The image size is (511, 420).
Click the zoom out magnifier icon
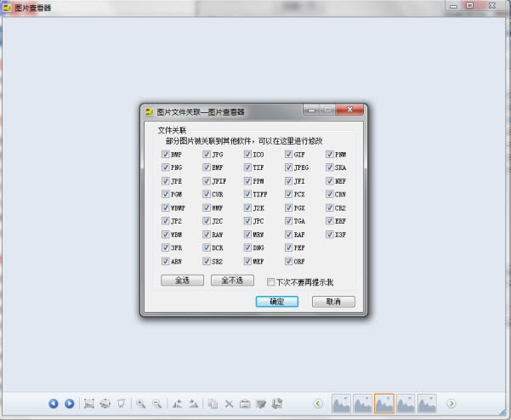(x=156, y=404)
